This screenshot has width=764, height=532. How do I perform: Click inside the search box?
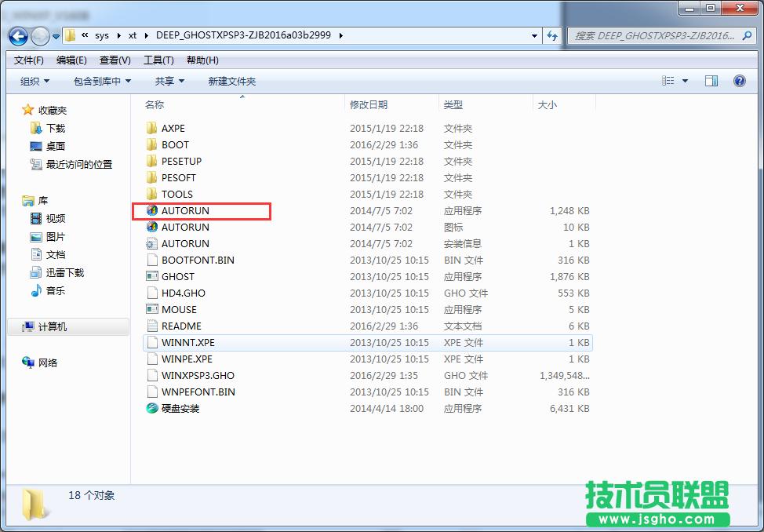click(659, 36)
